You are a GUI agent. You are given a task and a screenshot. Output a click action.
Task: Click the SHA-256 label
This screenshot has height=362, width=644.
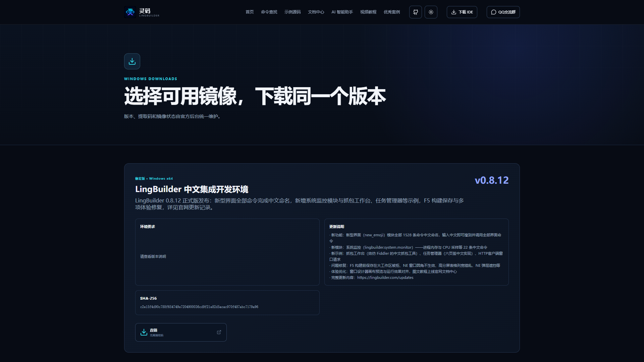tap(148, 298)
